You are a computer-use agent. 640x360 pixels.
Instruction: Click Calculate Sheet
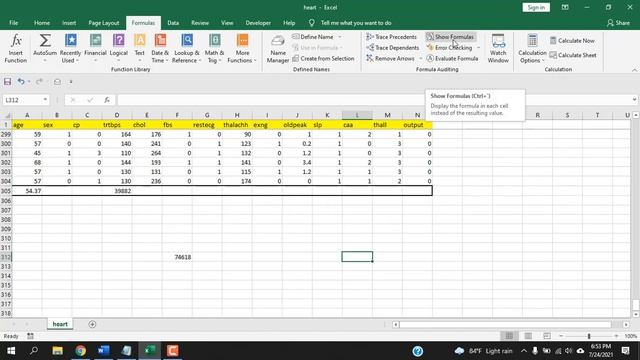pyautogui.click(x=573, y=55)
